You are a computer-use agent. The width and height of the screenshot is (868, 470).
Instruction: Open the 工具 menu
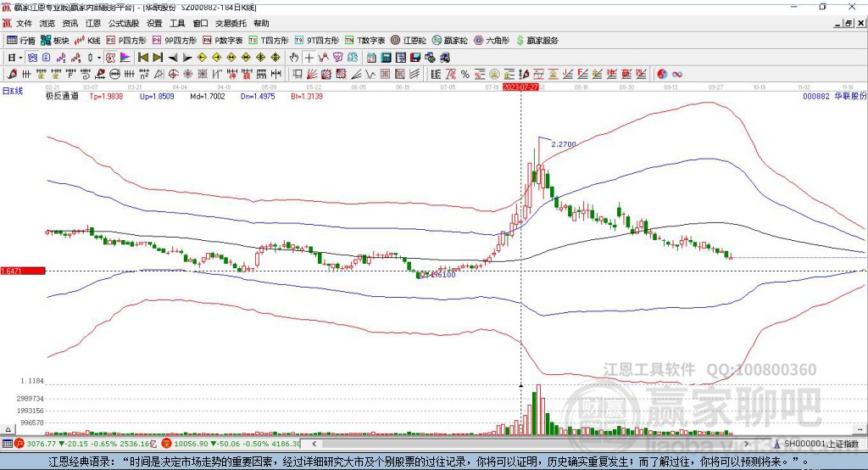click(177, 23)
